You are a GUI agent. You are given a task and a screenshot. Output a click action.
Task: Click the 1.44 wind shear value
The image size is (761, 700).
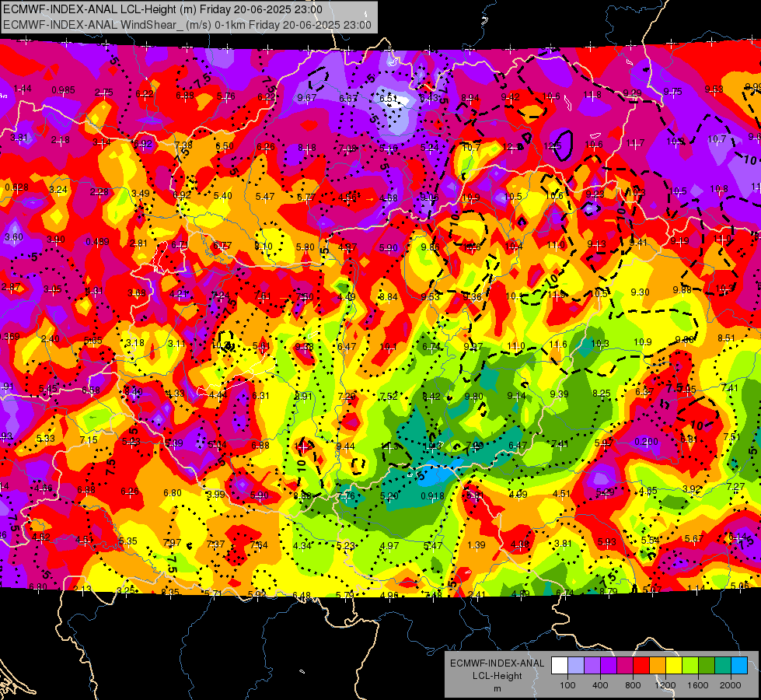point(23,89)
